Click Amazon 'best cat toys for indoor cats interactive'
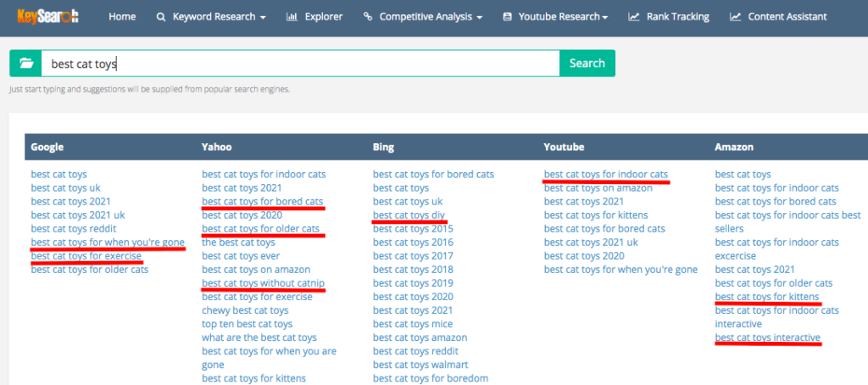This screenshot has width=868, height=385. [x=777, y=317]
